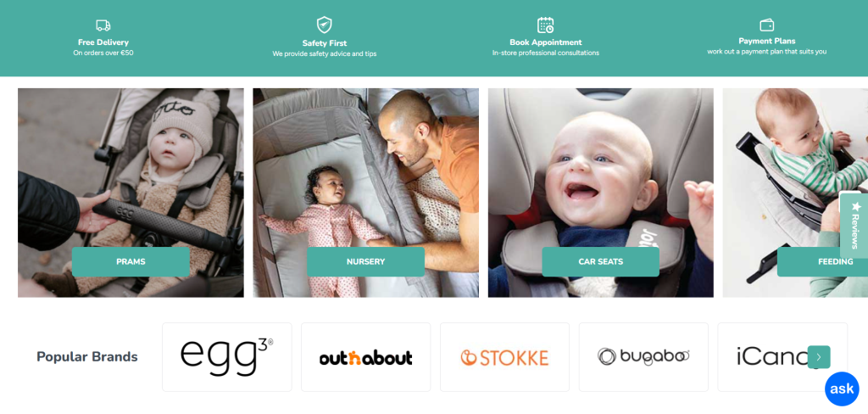Open the NURSERY category

click(365, 261)
